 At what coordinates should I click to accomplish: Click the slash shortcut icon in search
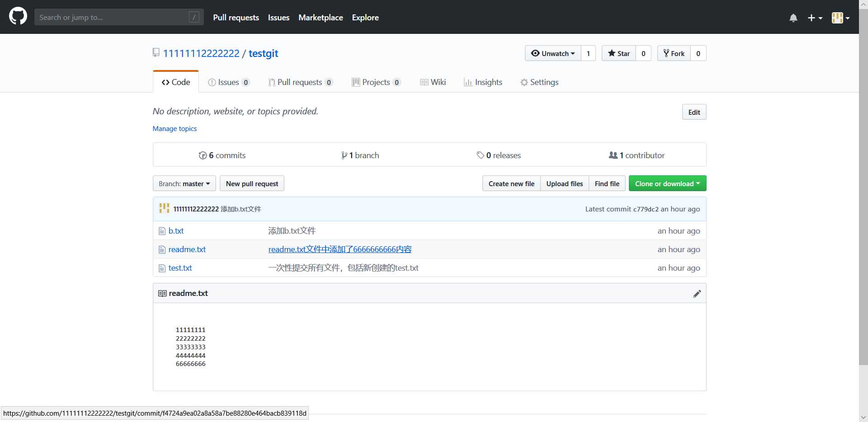coord(194,17)
